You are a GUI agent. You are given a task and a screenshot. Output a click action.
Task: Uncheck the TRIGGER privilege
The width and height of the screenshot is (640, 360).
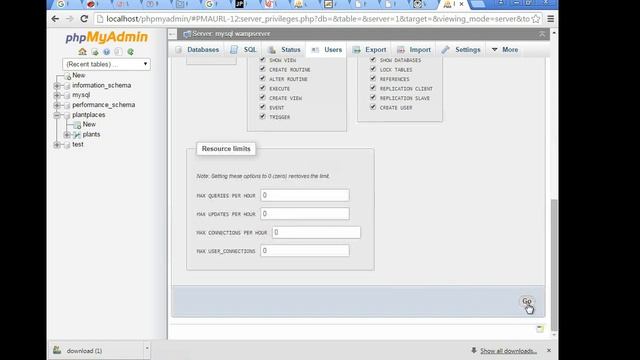click(262, 116)
